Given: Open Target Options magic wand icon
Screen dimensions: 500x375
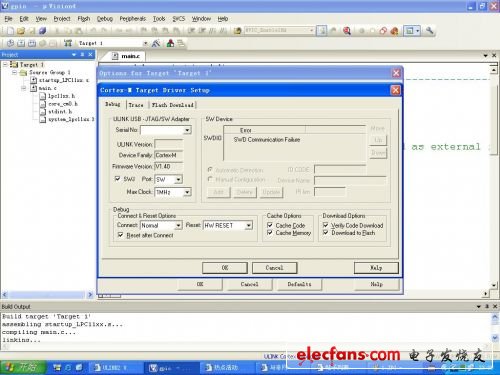Looking at the screenshot, I should 156,43.
